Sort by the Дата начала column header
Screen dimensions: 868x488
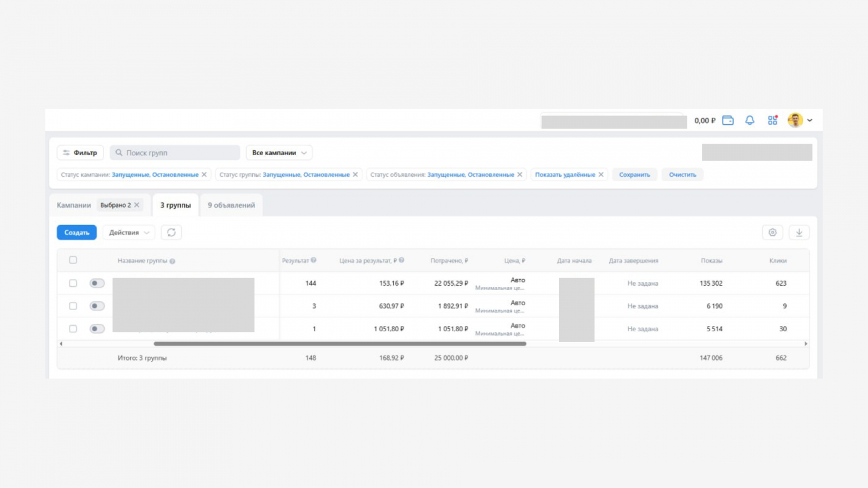575,261
